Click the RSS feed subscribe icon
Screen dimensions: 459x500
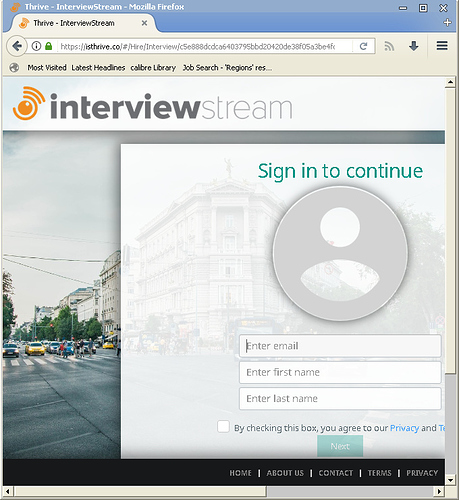[389, 46]
